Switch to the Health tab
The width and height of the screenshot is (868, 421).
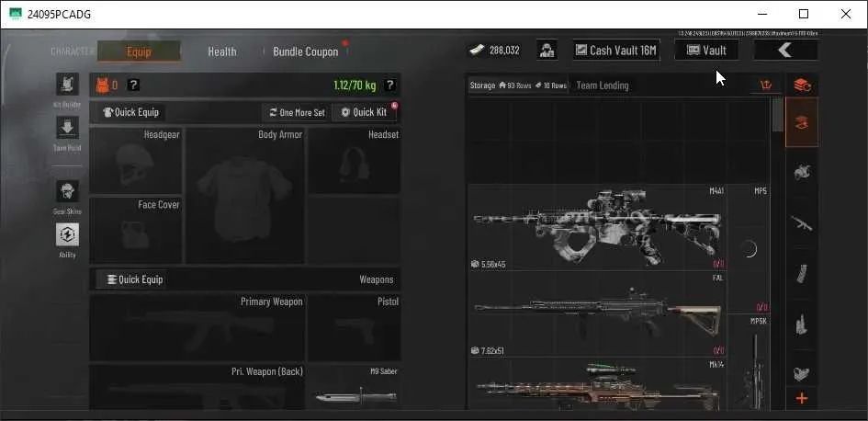(222, 51)
